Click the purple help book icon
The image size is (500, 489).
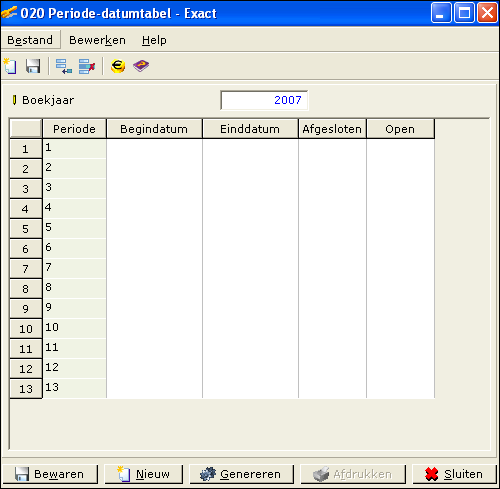coord(141,66)
